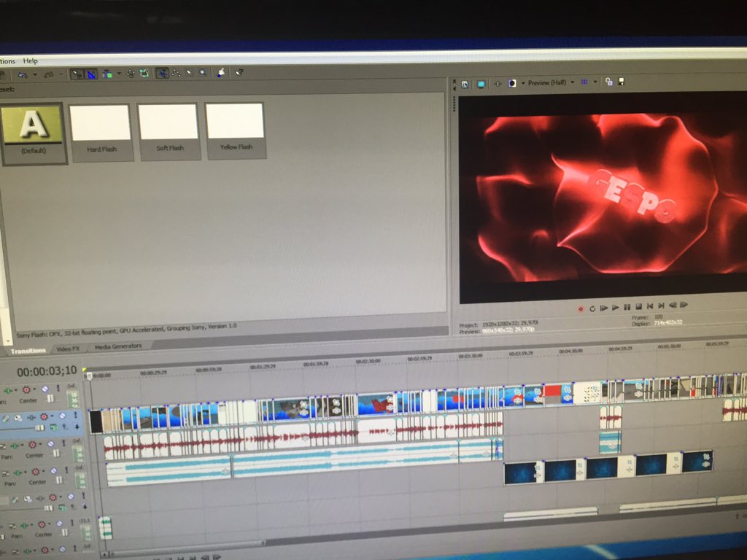Viewport: 747px width, 560px height.
Task: Select the Envelope Edit tool
Action: (x=177, y=73)
